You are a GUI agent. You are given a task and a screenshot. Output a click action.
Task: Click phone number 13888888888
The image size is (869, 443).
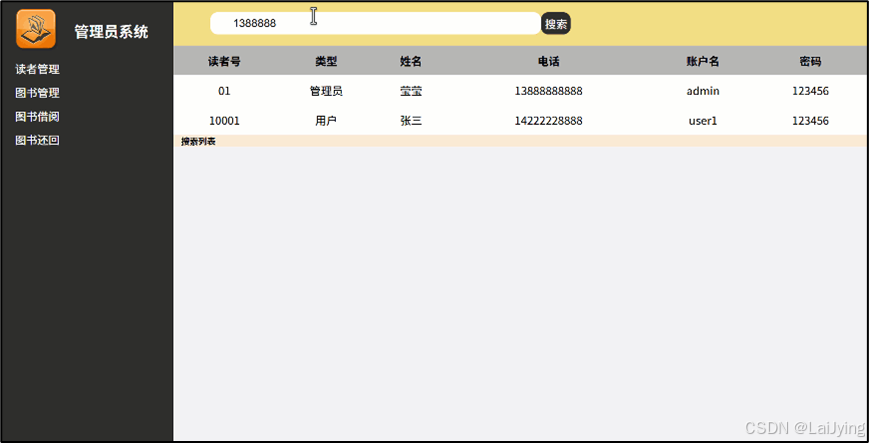(548, 91)
